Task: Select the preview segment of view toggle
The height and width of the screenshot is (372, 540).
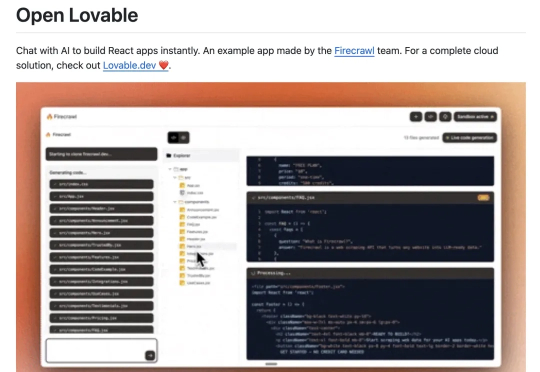Action: pos(184,138)
